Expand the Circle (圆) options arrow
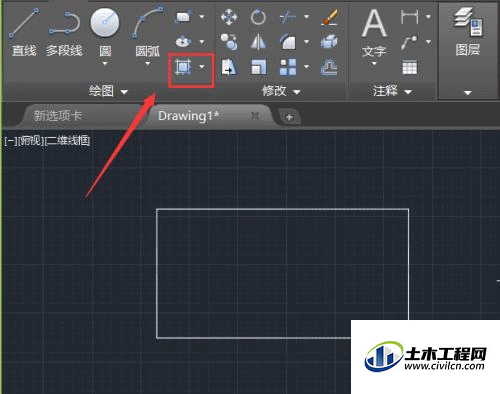The width and height of the screenshot is (500, 394). click(x=105, y=63)
